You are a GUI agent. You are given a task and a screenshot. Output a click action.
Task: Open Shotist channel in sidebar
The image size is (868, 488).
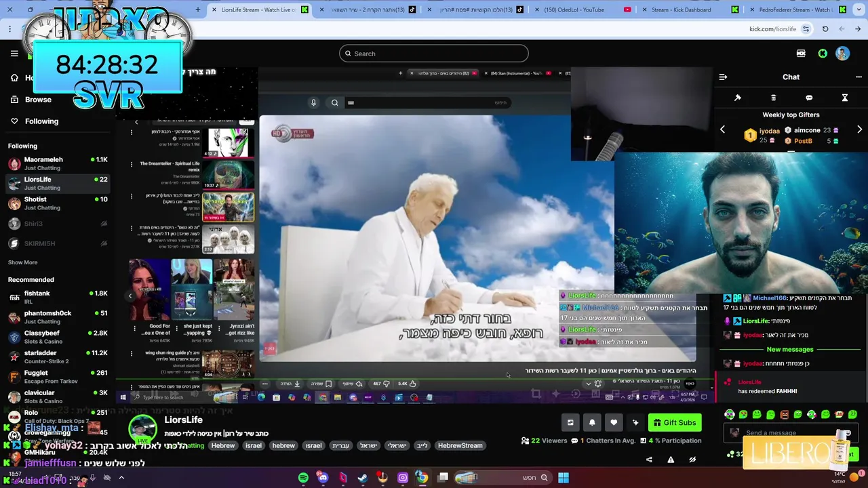[x=58, y=203]
